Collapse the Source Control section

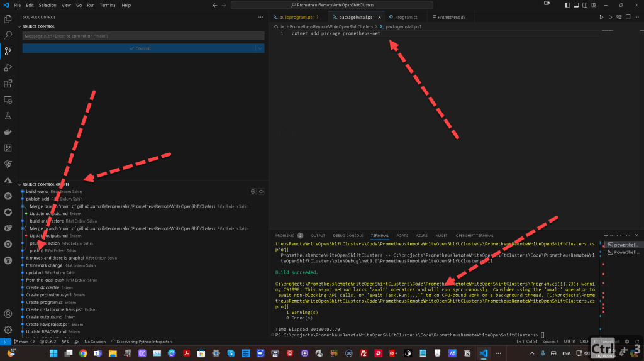click(x=19, y=26)
